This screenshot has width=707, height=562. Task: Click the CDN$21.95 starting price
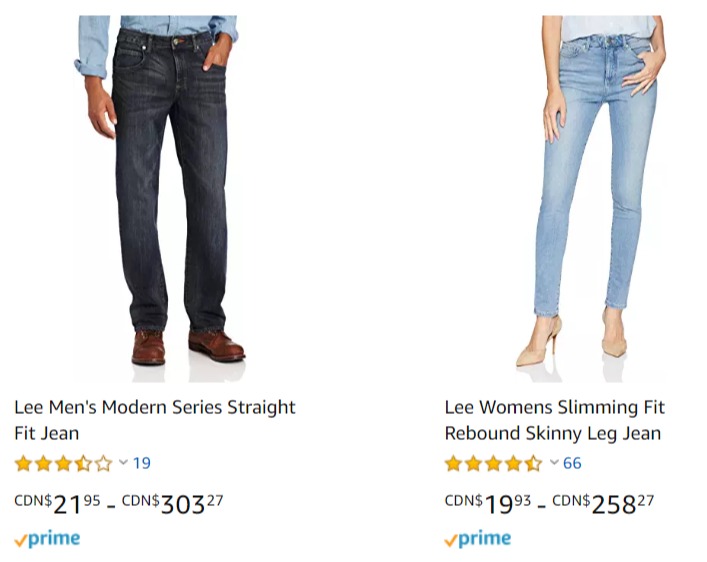[x=57, y=504]
